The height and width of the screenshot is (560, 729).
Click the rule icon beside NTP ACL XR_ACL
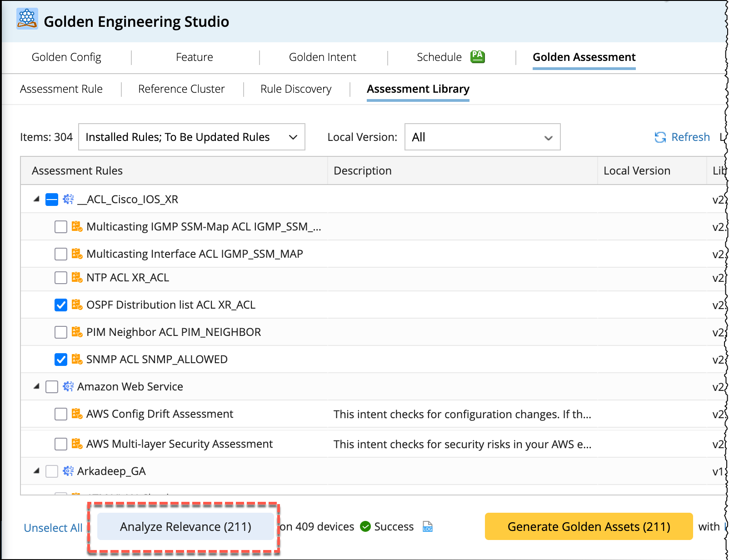click(x=77, y=277)
